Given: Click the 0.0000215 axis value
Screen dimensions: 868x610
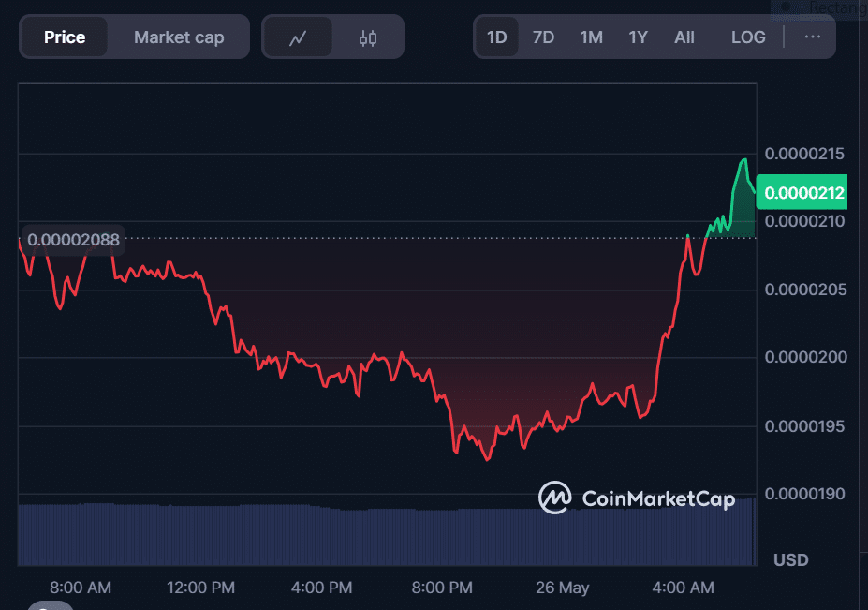Looking at the screenshot, I should click(x=804, y=154).
